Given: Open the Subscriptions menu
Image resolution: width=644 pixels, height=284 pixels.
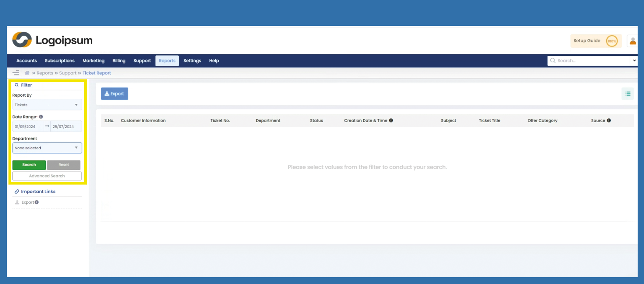Looking at the screenshot, I should click(x=59, y=61).
